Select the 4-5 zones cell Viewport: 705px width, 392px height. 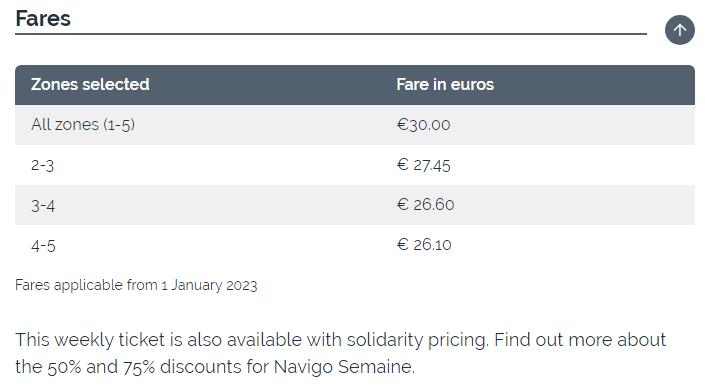[43, 246]
